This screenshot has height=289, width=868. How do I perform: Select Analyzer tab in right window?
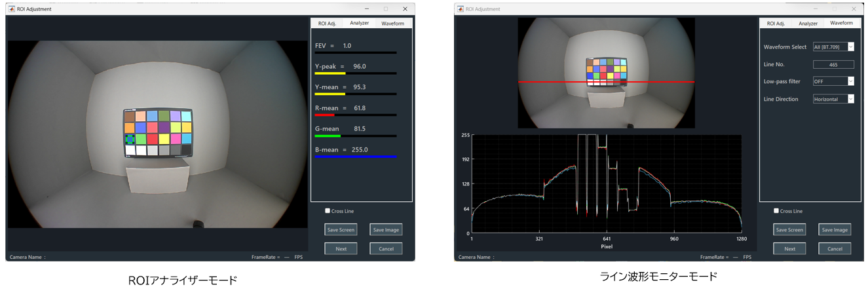point(808,24)
